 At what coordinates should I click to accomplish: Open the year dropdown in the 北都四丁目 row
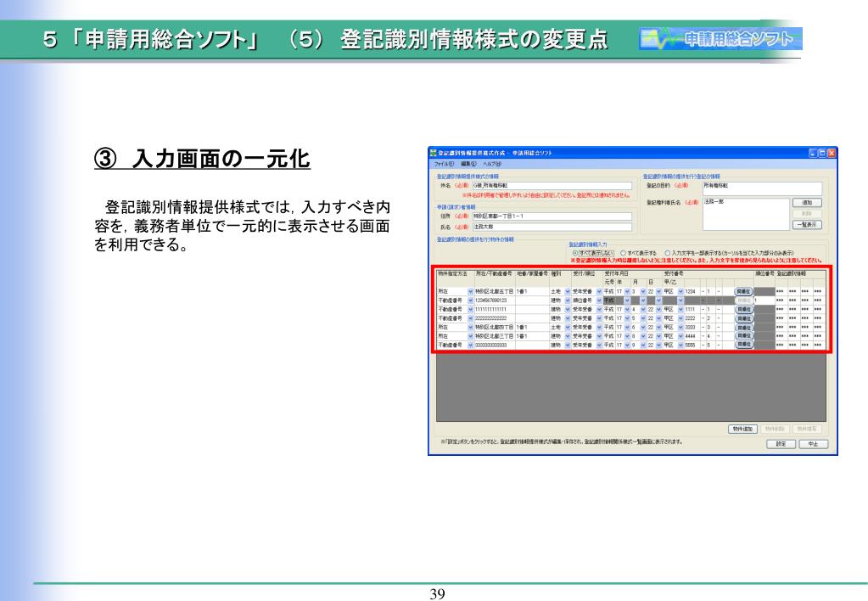[x=627, y=328]
